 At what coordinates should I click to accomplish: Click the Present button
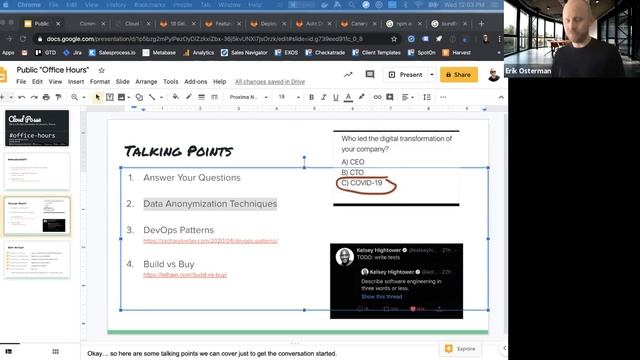tap(406, 75)
